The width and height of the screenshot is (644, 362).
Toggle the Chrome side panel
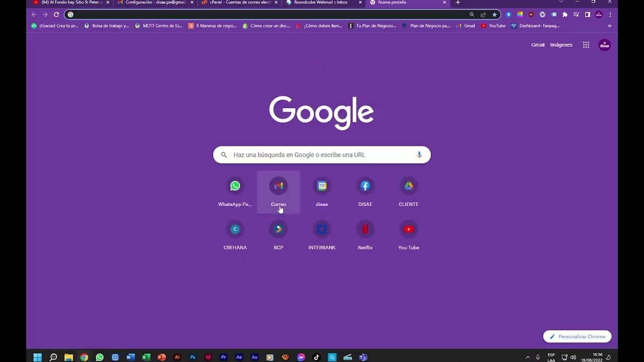[x=587, y=15]
